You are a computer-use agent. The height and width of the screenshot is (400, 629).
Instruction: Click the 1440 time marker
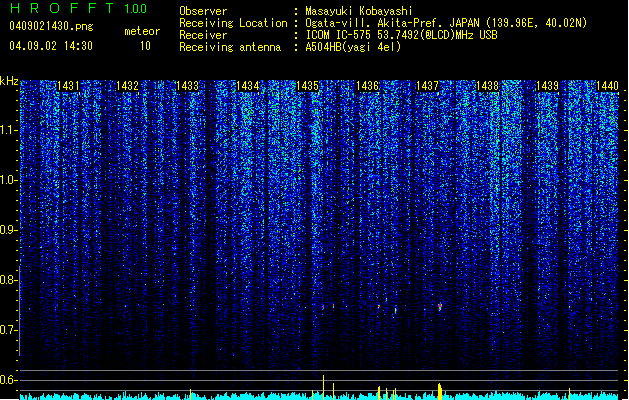coord(607,86)
